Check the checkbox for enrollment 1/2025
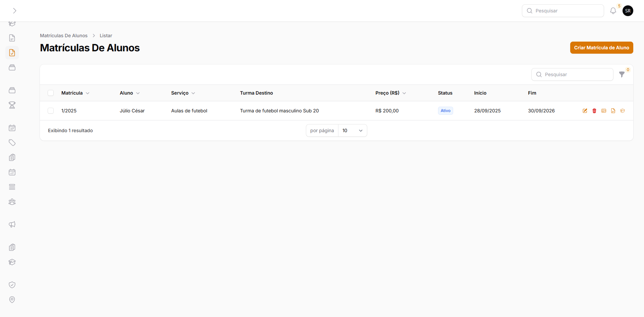 coord(51,111)
